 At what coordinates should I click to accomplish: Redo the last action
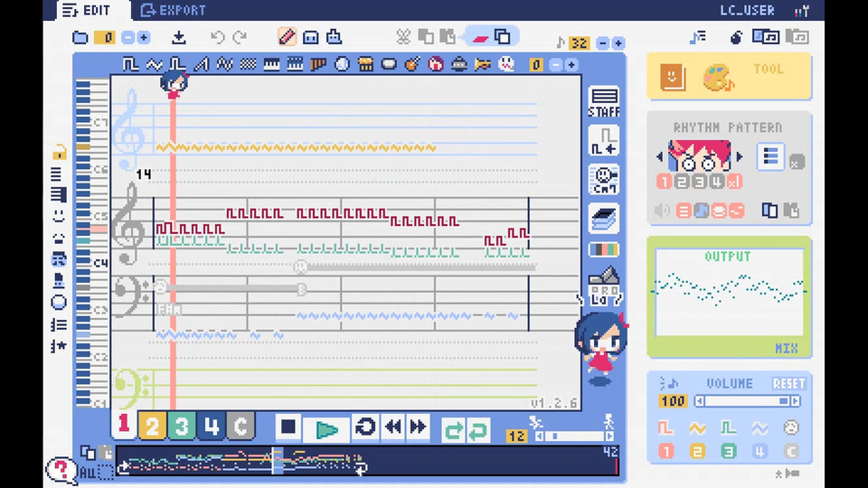point(240,37)
